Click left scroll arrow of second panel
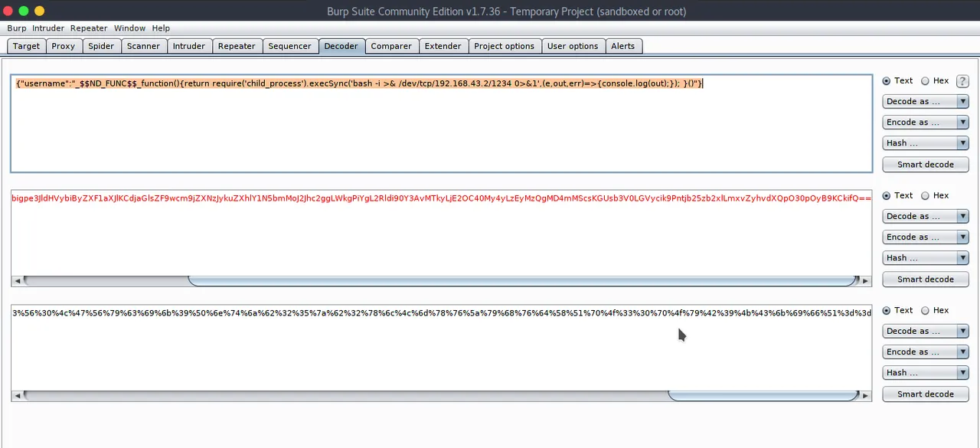 (x=16, y=281)
